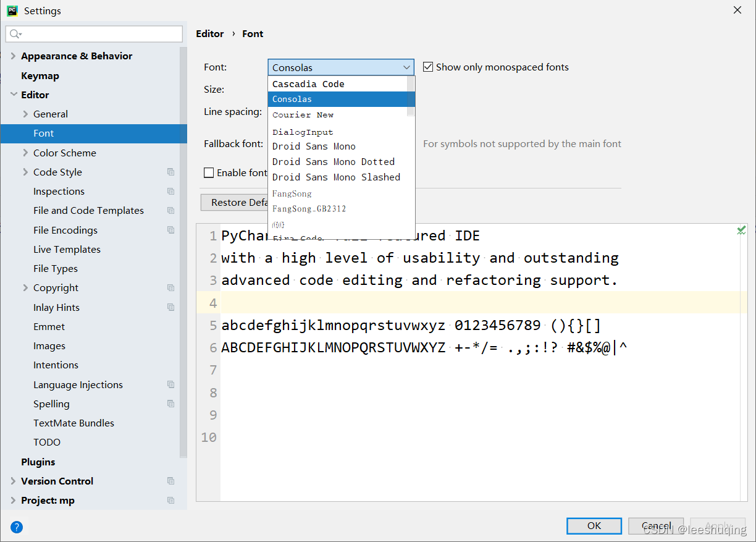
Task: Click Editor in the breadcrumb
Action: coord(210,33)
